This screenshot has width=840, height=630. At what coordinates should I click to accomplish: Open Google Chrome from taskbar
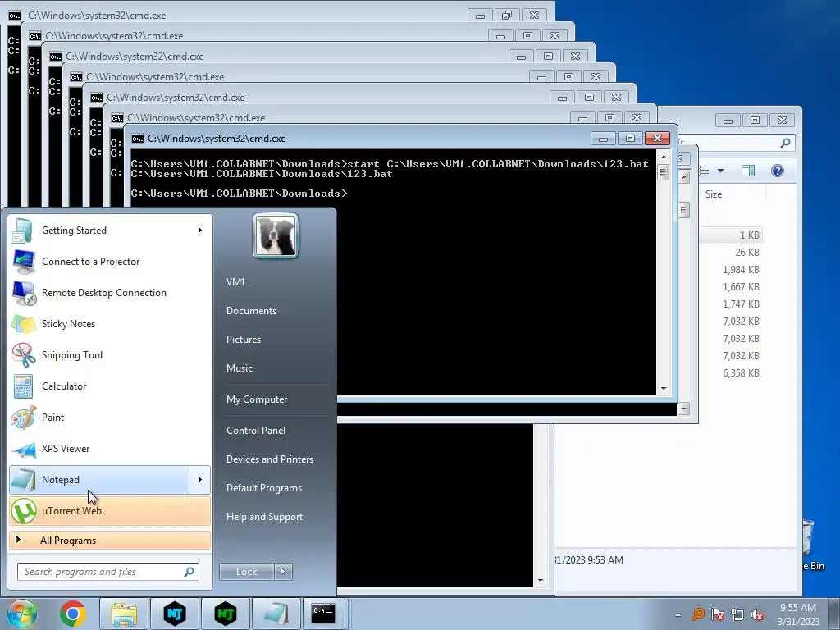click(73, 614)
